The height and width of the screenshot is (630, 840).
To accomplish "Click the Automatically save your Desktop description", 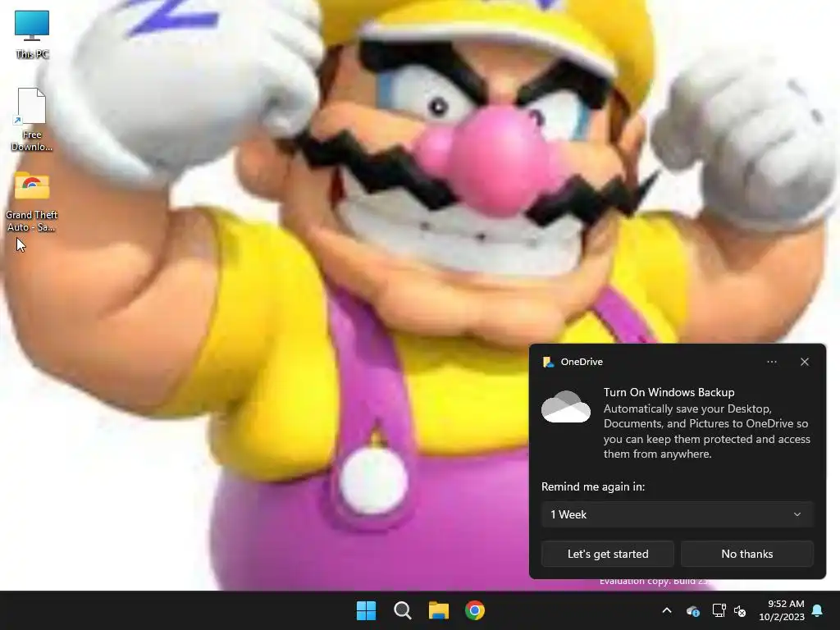I will coord(706,431).
